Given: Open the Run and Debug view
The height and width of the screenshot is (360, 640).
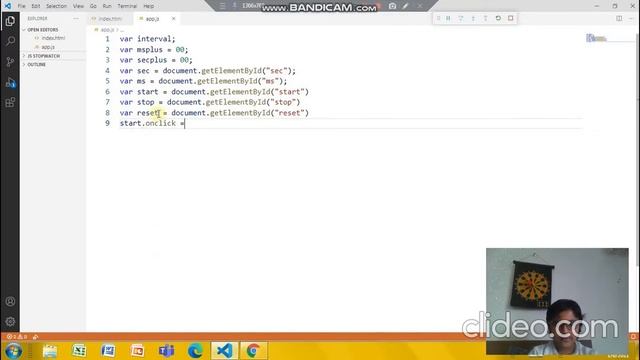Looking at the screenshot, I should pyautogui.click(x=10, y=82).
